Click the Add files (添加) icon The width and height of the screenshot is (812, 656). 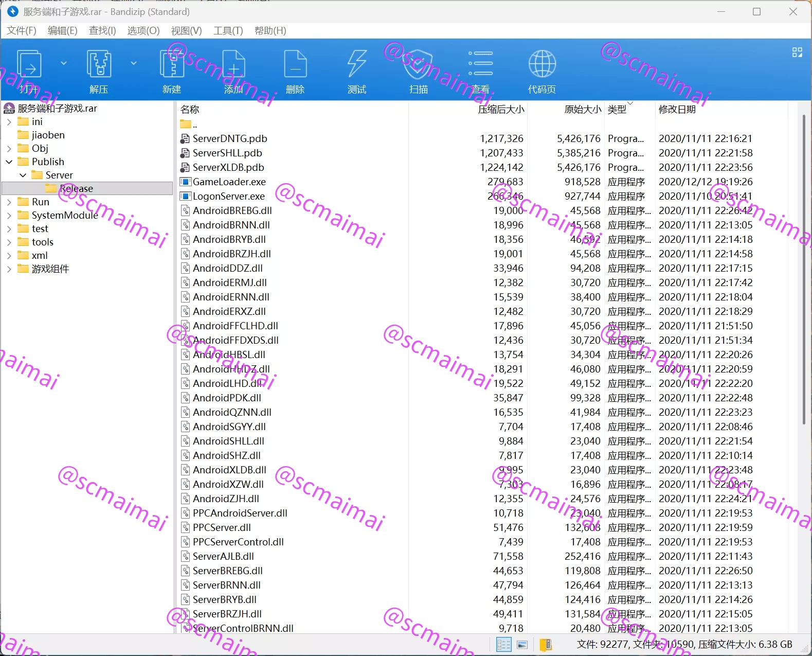[233, 64]
